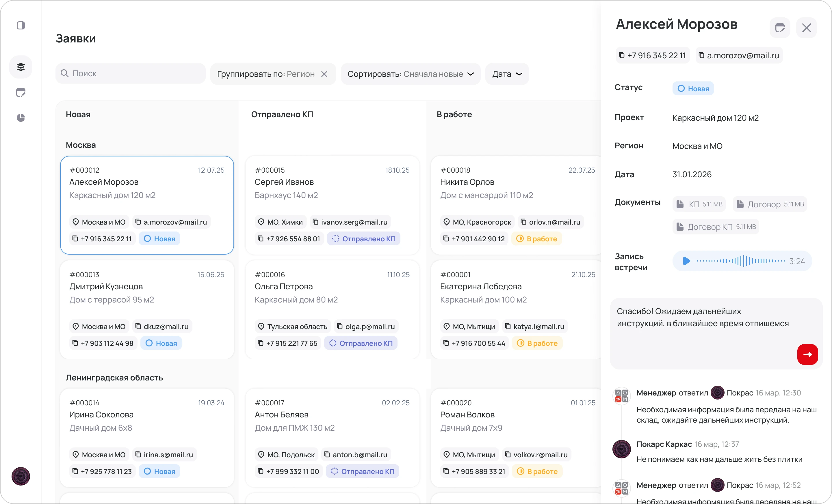Click the В работе column header
Viewport: 832px width, 504px height.
(454, 114)
